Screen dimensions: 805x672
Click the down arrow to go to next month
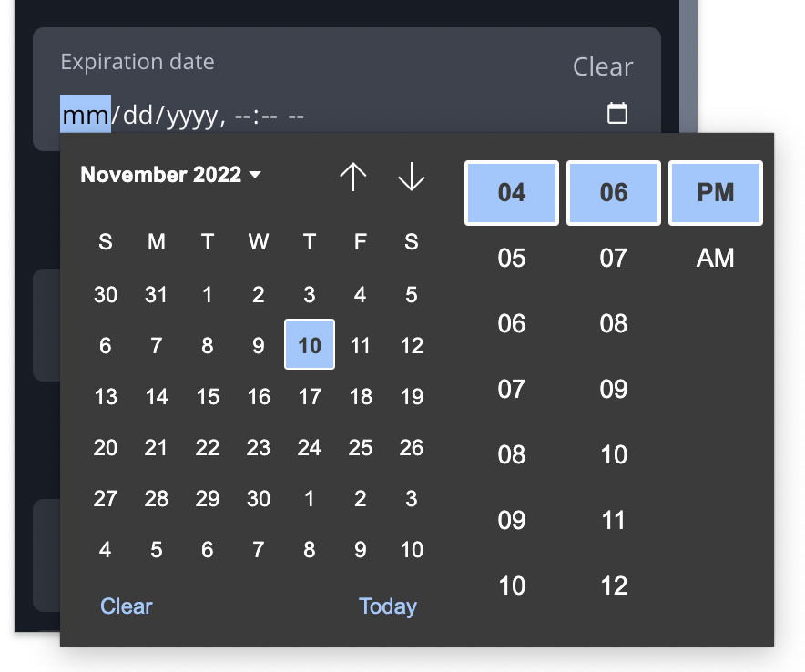point(410,178)
